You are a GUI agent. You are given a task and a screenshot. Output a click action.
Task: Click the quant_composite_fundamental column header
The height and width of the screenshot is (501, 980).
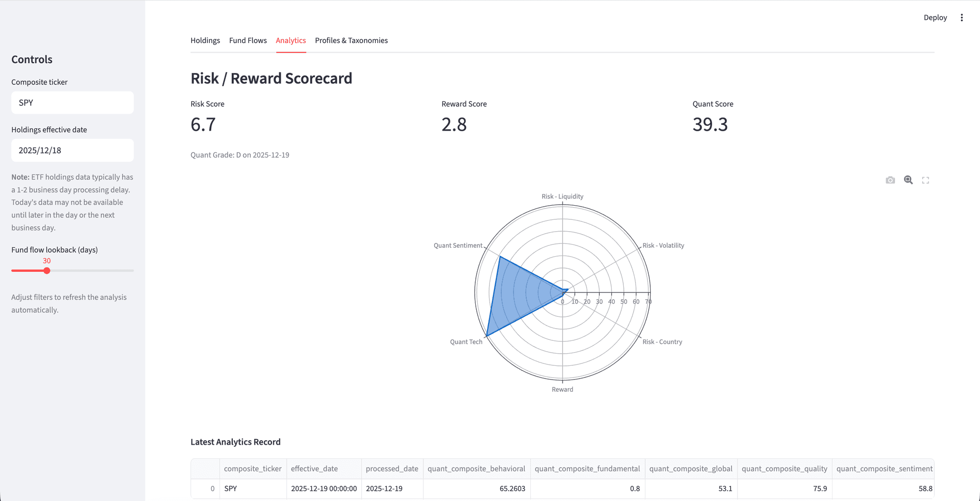tap(587, 469)
